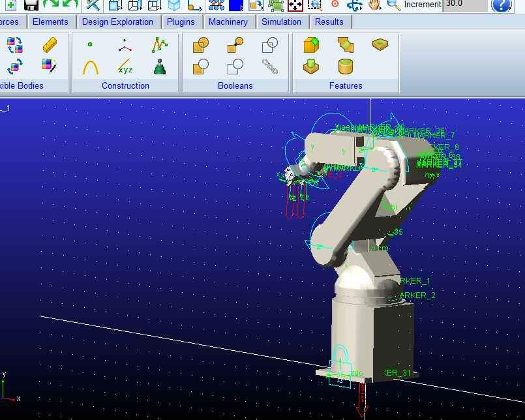
Task: Open the Results tab
Action: point(329,22)
